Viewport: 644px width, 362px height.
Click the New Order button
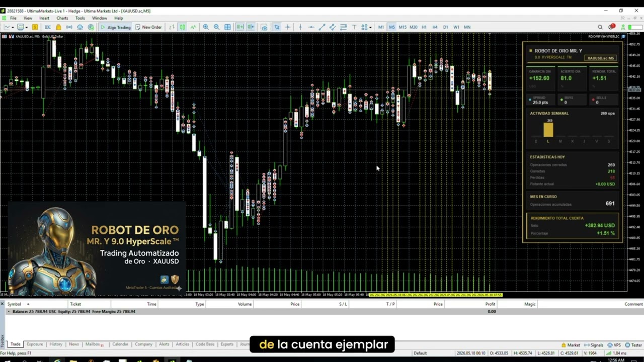click(148, 27)
